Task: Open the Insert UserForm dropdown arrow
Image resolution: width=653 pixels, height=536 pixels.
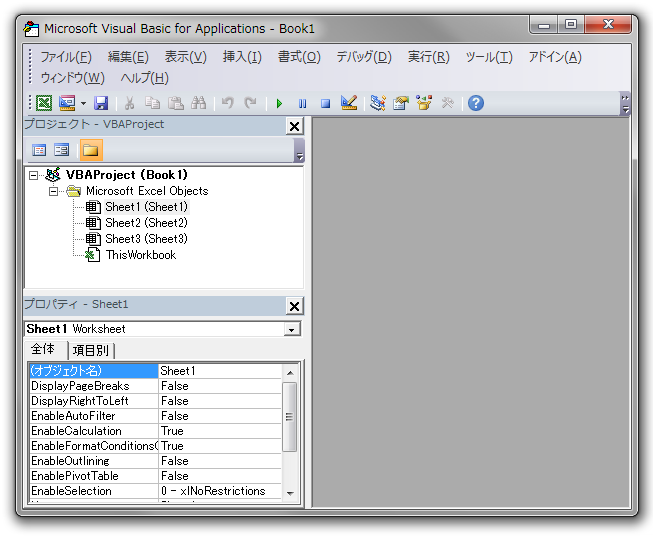Action: (83, 103)
